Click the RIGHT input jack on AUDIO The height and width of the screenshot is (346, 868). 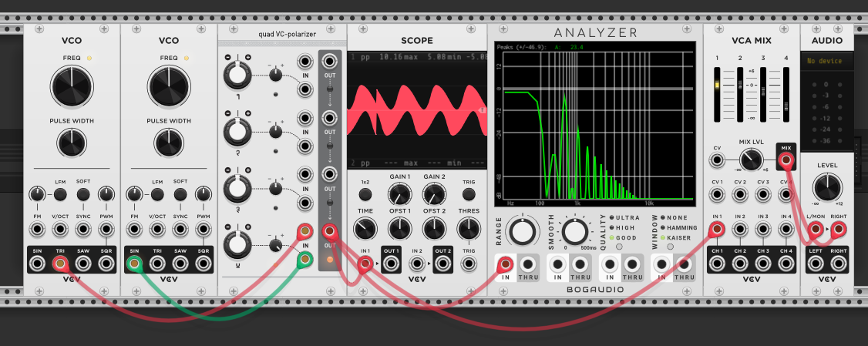(x=839, y=229)
